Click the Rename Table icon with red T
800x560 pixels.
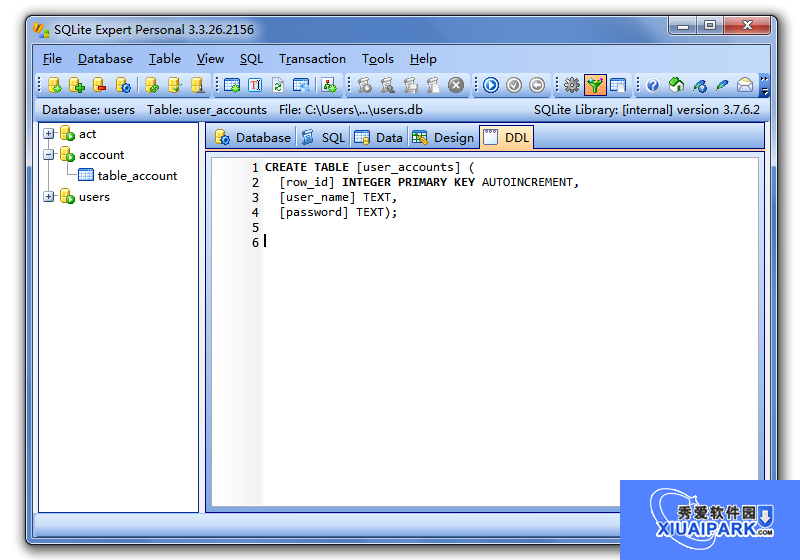[255, 85]
